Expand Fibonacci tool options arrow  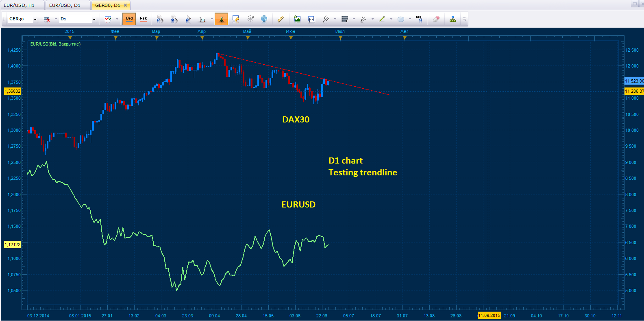pyautogui.click(x=354, y=19)
